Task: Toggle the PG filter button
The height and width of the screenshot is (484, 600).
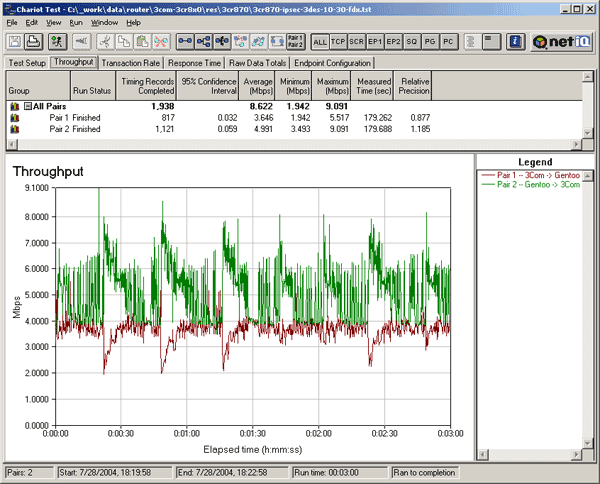Action: 431,42
